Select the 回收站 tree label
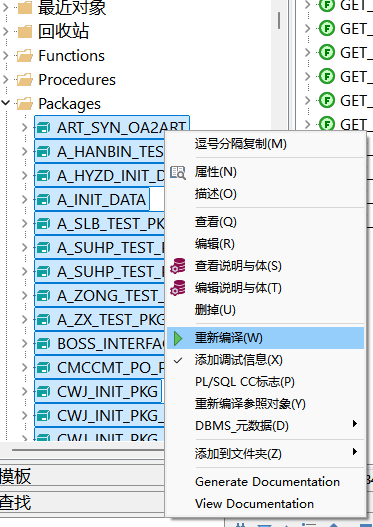The width and height of the screenshot is (373, 527). pyautogui.click(x=64, y=31)
